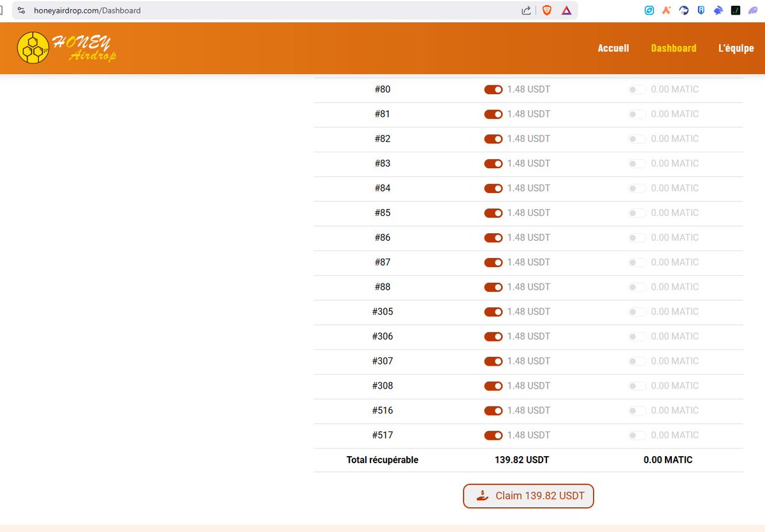This screenshot has width=765, height=532.
Task: Select the #80 row label
Action: 382,89
